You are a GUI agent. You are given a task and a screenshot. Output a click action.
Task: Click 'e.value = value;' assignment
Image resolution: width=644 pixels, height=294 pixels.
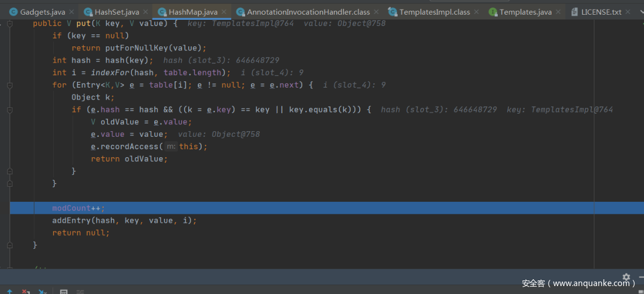coord(129,135)
